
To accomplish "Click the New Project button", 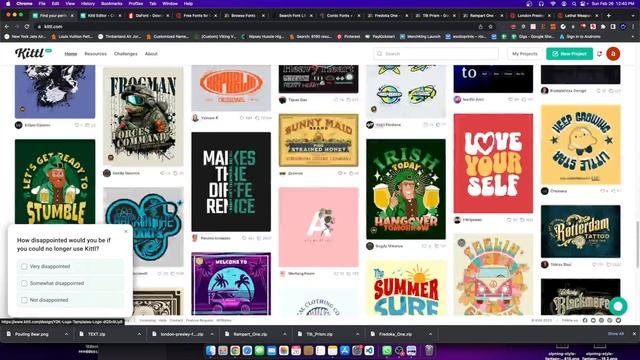I will pyautogui.click(x=569, y=53).
